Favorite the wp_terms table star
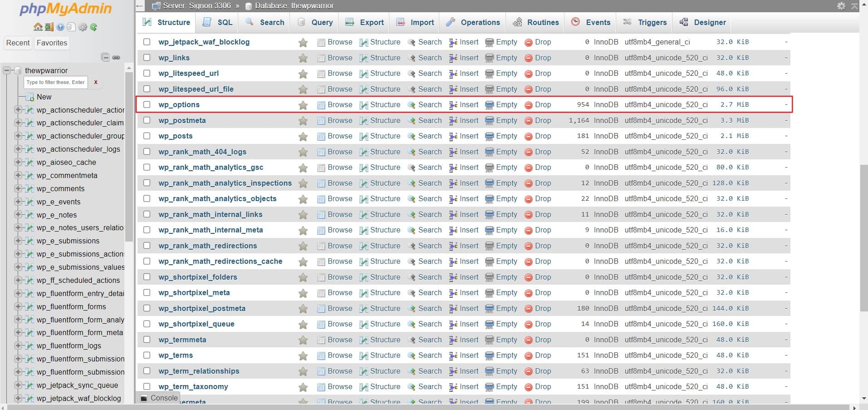This screenshot has width=868, height=410. click(x=303, y=356)
